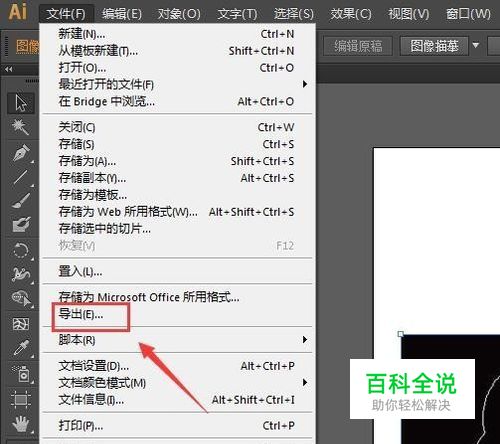Select the Symbol Sprayer tool
The width and height of the screenshot is (500, 444).
[21, 374]
